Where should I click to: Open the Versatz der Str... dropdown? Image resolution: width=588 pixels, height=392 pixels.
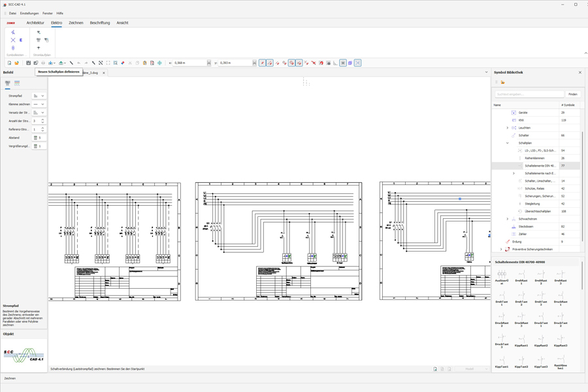pyautogui.click(x=39, y=112)
